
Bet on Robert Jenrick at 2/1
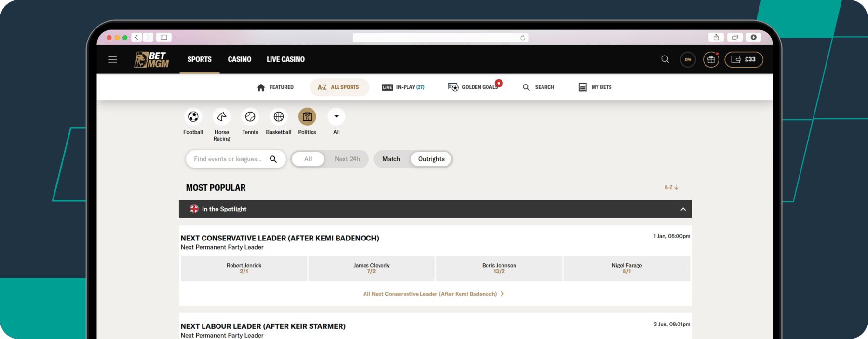[244, 268]
